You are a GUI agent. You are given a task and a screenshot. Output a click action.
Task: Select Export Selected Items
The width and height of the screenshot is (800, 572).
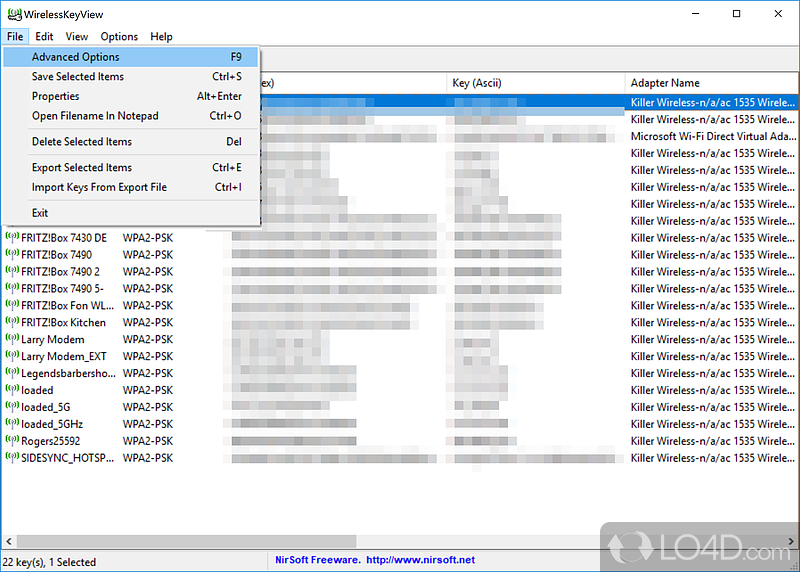click(131, 167)
